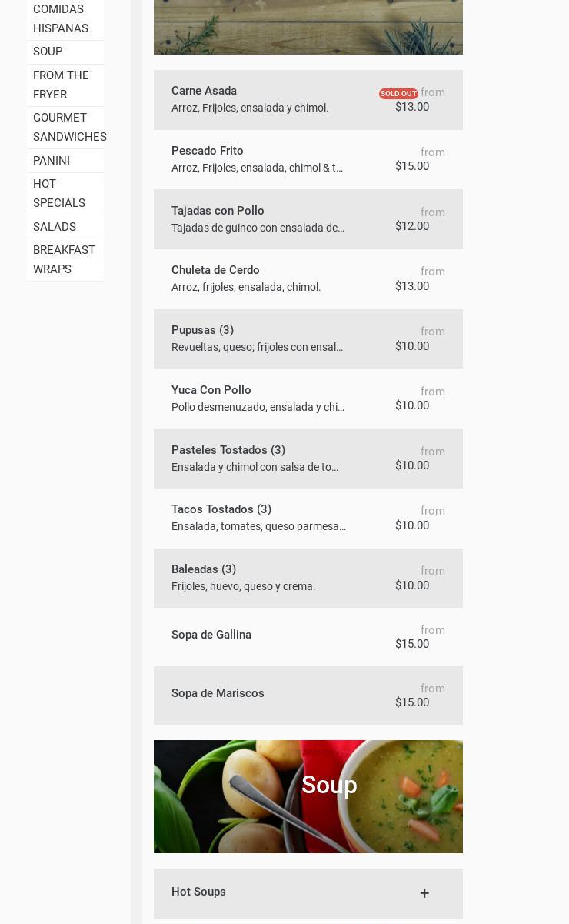This screenshot has height=924, width=569.
Task: Open Pescado Frito menu item
Action: click(308, 159)
